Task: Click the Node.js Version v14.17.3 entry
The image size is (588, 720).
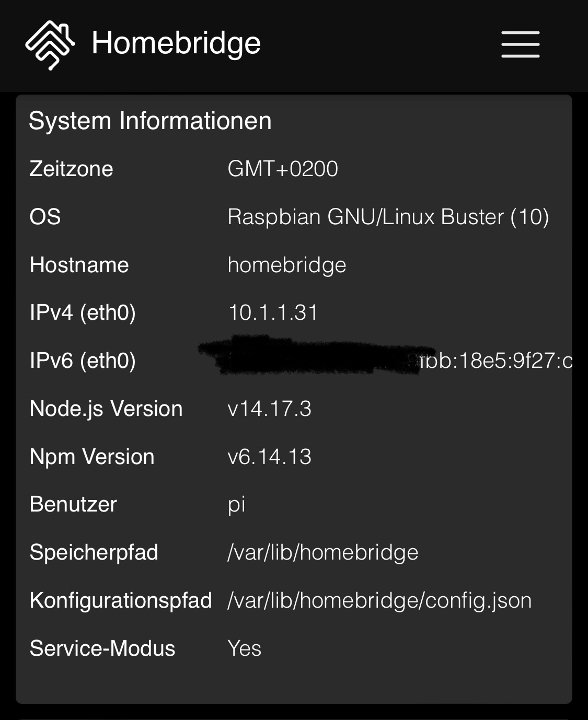Action: click(x=270, y=409)
